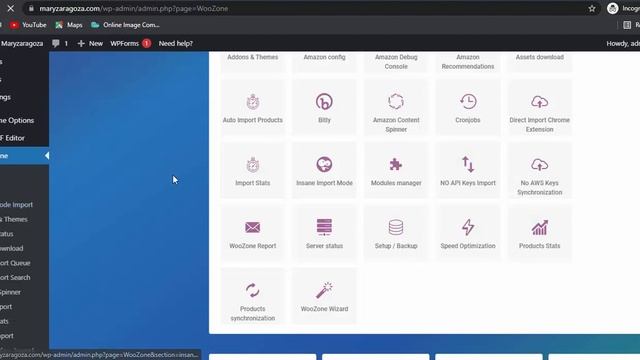Select Content Spinner in sidebar submenu
Image resolution: width=640 pixels, height=360 pixels.
click(10, 292)
